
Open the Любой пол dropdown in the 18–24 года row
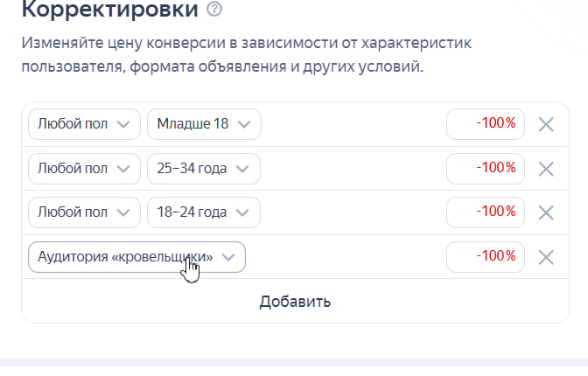click(84, 212)
